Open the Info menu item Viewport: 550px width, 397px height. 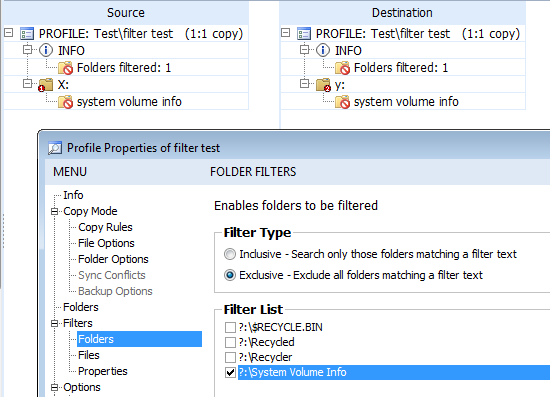(73, 195)
